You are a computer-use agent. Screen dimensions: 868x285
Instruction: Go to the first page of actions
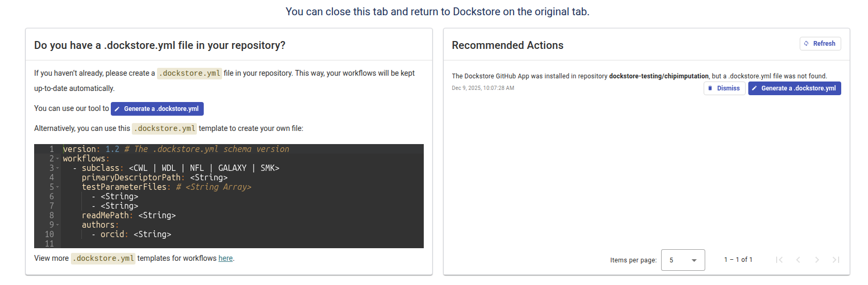tap(779, 260)
